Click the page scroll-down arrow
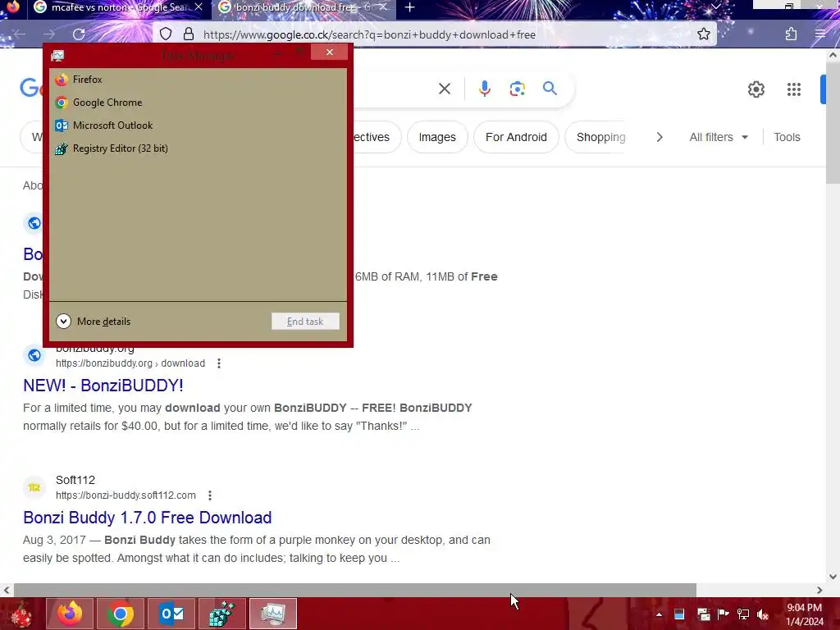 click(x=833, y=577)
